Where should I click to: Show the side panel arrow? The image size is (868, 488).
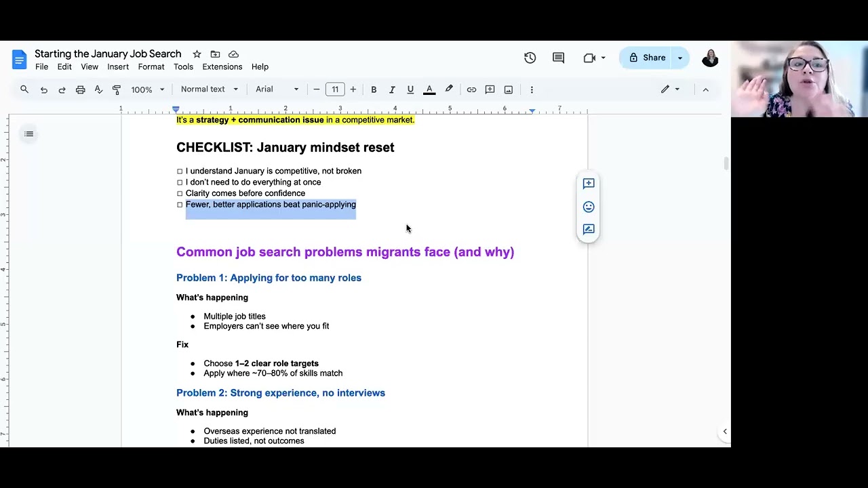pyautogui.click(x=724, y=432)
